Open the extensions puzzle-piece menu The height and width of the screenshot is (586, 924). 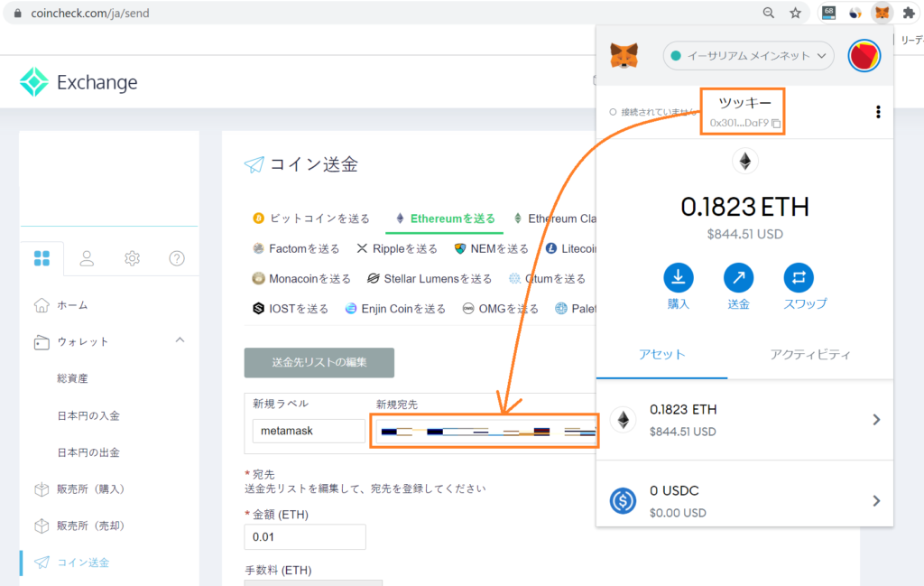pos(909,13)
